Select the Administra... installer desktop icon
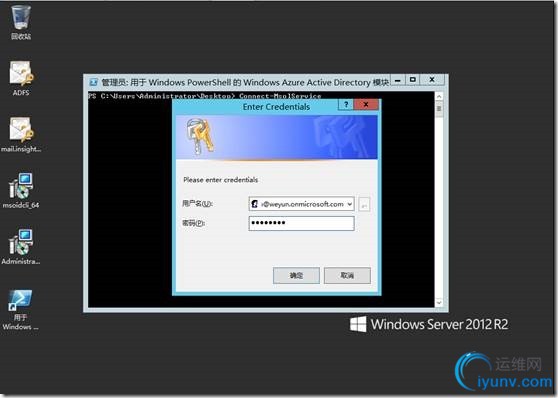 coord(21,247)
